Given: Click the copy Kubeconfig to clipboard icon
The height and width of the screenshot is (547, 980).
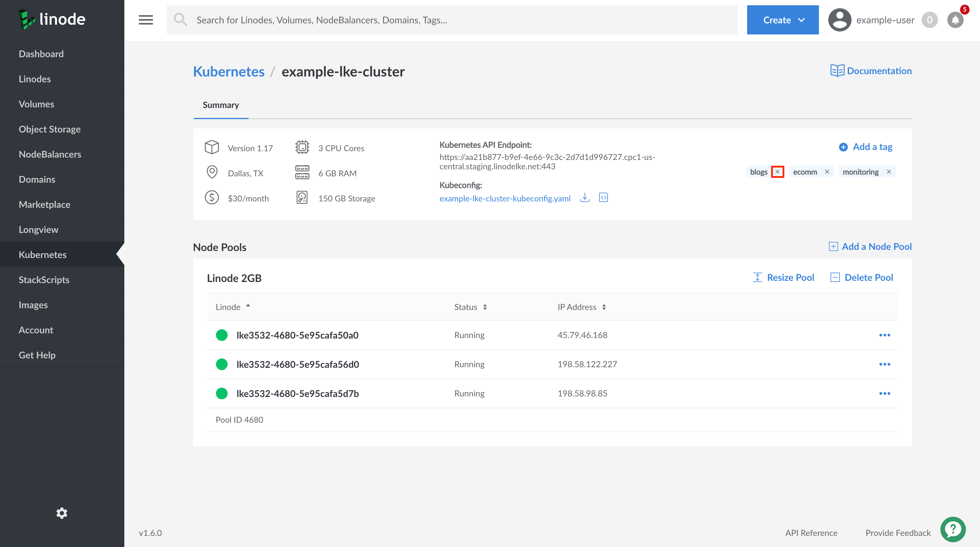Looking at the screenshot, I should click(603, 197).
